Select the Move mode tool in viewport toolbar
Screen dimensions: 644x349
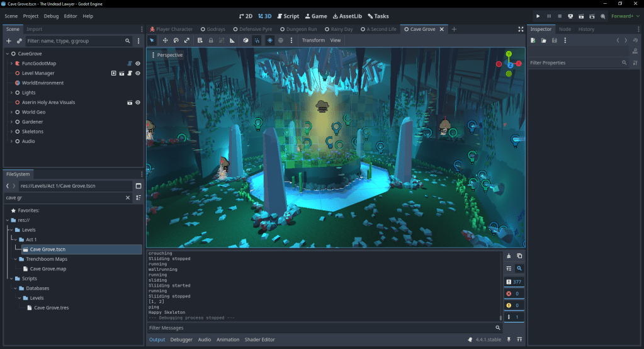pyautogui.click(x=165, y=40)
